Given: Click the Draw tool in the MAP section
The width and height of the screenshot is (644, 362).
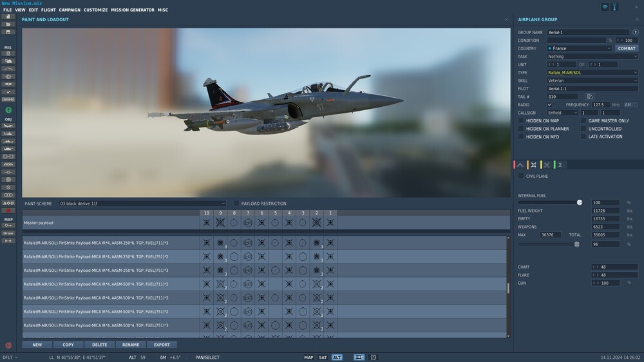Looking at the screenshot, I should [x=8, y=233].
